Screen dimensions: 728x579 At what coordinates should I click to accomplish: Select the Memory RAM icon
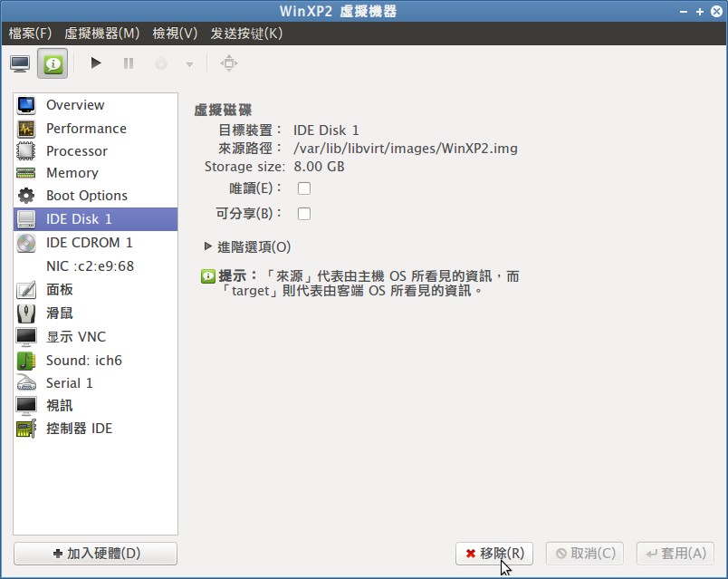coord(26,173)
